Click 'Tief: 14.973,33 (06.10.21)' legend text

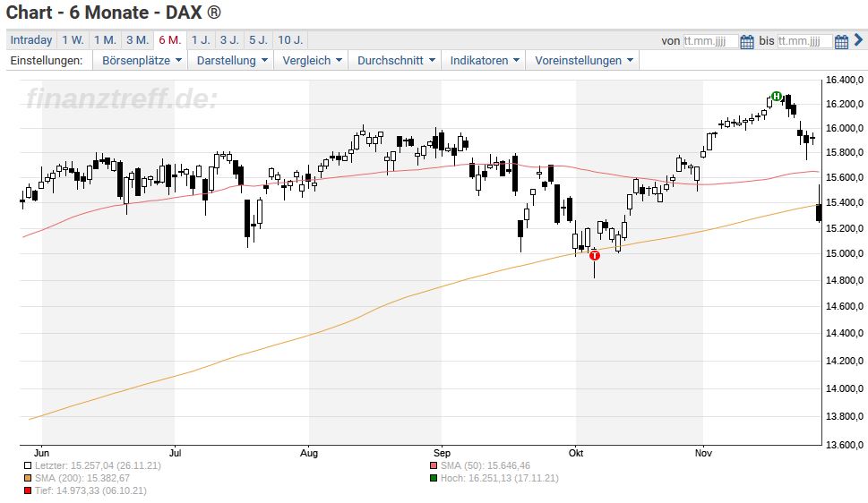[x=90, y=490]
